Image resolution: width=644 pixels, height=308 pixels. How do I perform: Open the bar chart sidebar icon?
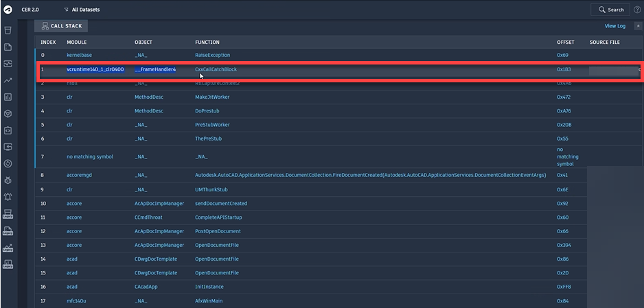pos(8,97)
